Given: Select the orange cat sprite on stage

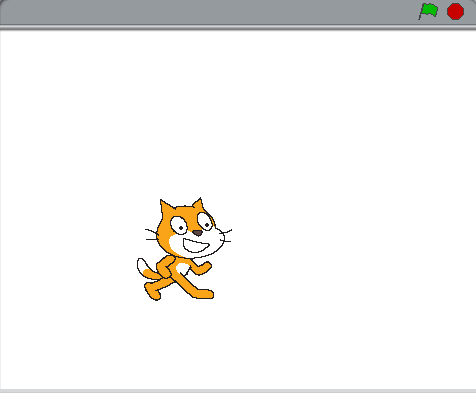Looking at the screenshot, I should pyautogui.click(x=184, y=249).
